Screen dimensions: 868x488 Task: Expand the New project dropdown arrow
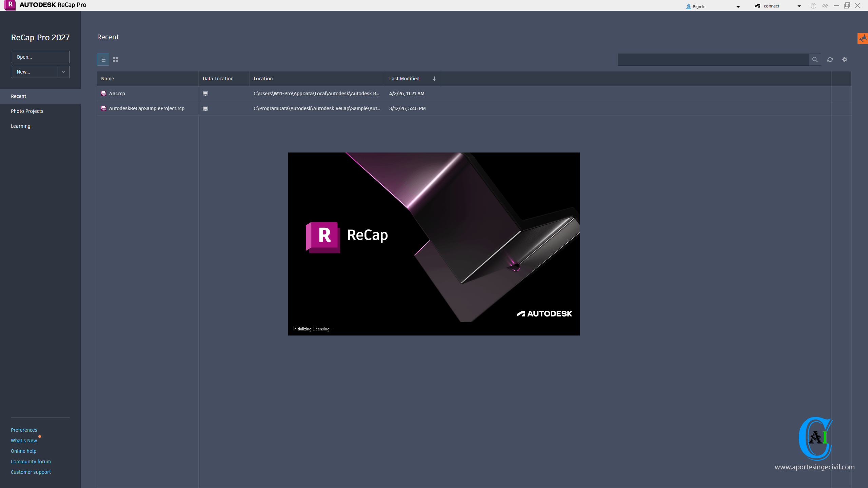(64, 72)
